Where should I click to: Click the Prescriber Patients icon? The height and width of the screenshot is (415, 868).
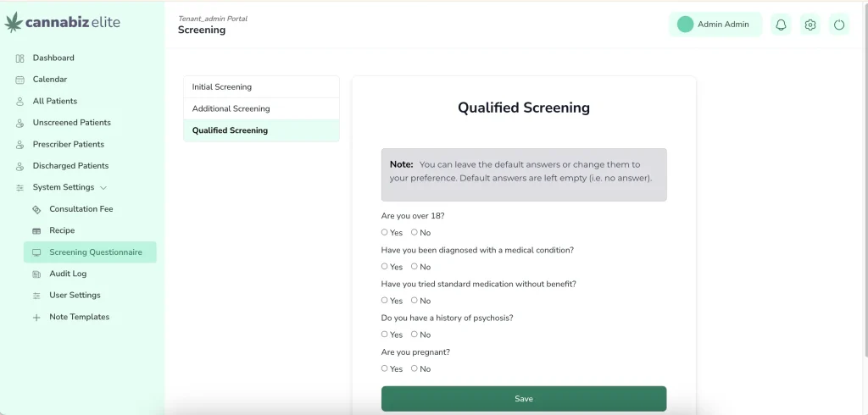[x=20, y=145]
